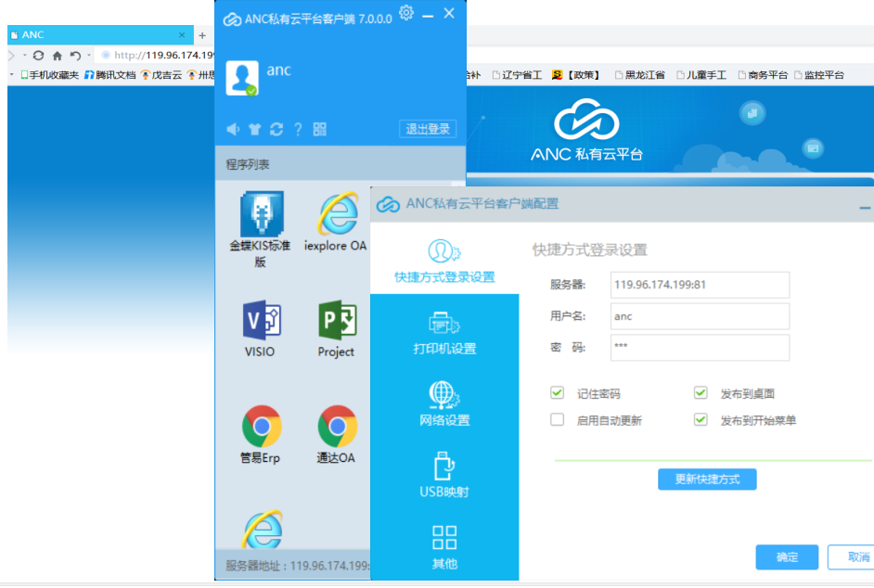Click the browser undo-close arrow icon

pyautogui.click(x=75, y=55)
